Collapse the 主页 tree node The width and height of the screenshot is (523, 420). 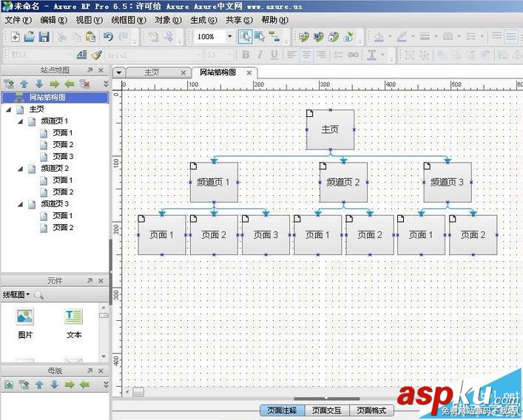9,109
